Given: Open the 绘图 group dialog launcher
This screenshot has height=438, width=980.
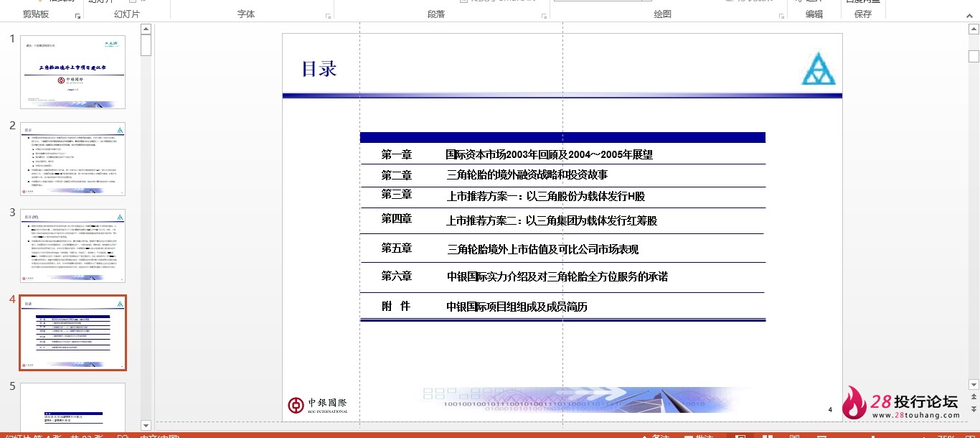Looking at the screenshot, I should tap(781, 15).
